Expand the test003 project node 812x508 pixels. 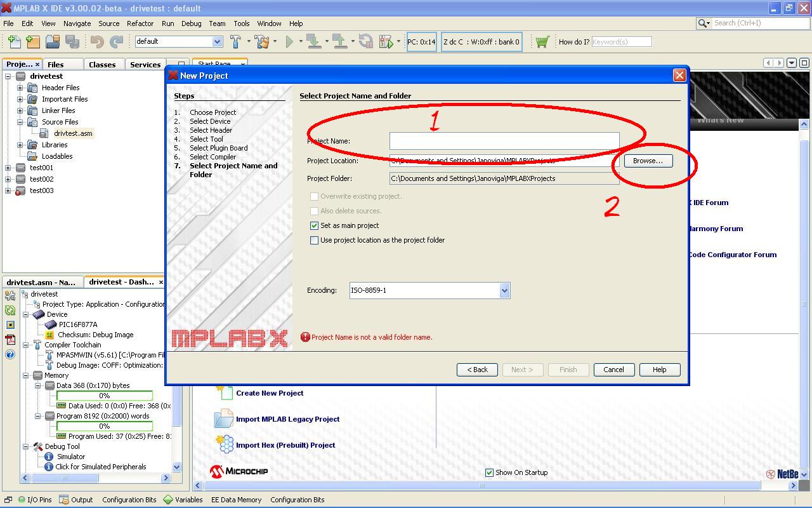click(8, 190)
